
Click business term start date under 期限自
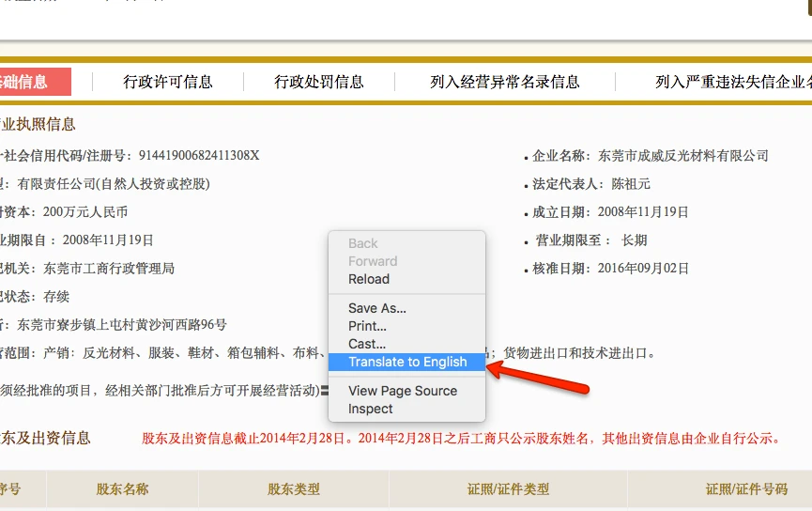point(108,240)
